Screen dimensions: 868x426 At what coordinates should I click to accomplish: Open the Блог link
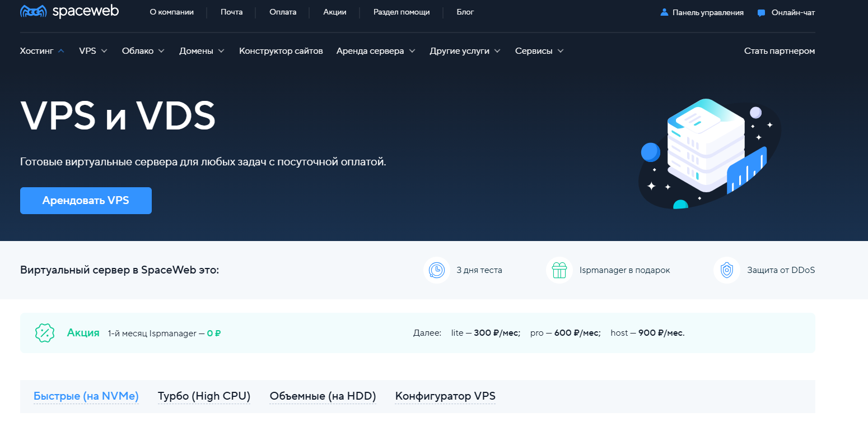click(x=465, y=12)
